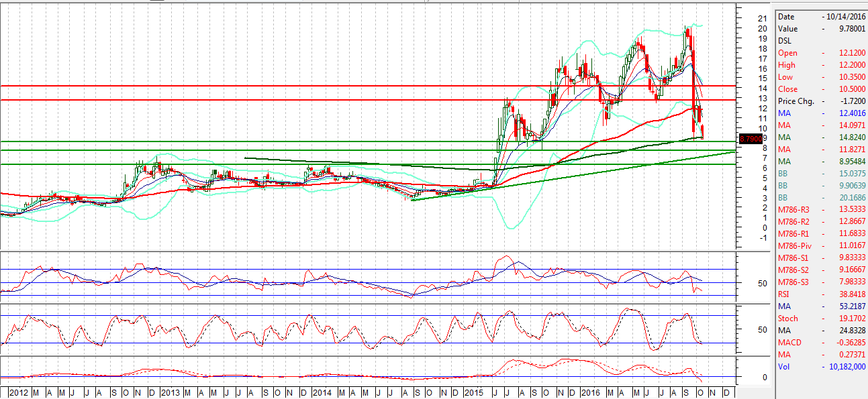Select the BB value 15.0375

coord(851,174)
